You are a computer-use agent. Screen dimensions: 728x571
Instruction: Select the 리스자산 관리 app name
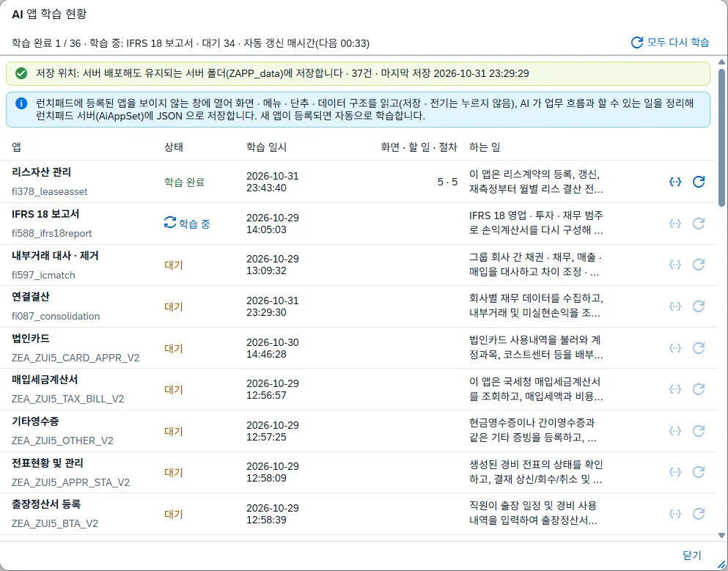click(x=41, y=172)
